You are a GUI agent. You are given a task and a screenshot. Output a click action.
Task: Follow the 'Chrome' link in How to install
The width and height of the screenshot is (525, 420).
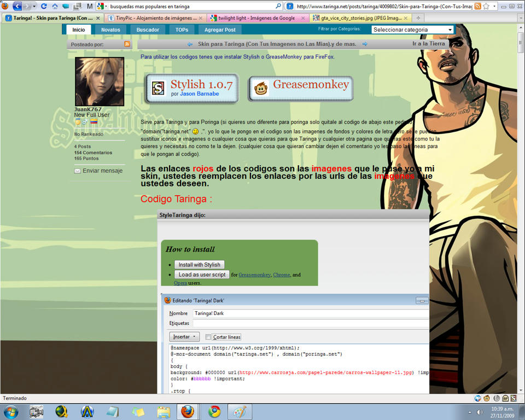tap(281, 275)
